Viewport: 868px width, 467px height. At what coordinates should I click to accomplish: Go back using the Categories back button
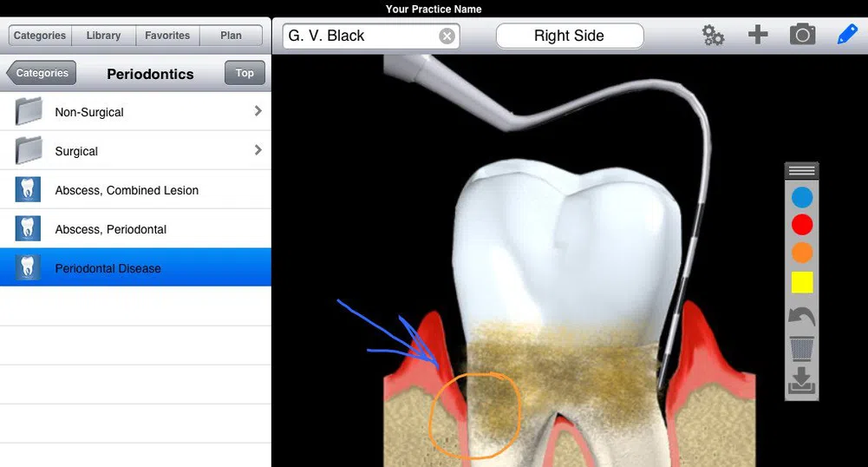pyautogui.click(x=42, y=73)
